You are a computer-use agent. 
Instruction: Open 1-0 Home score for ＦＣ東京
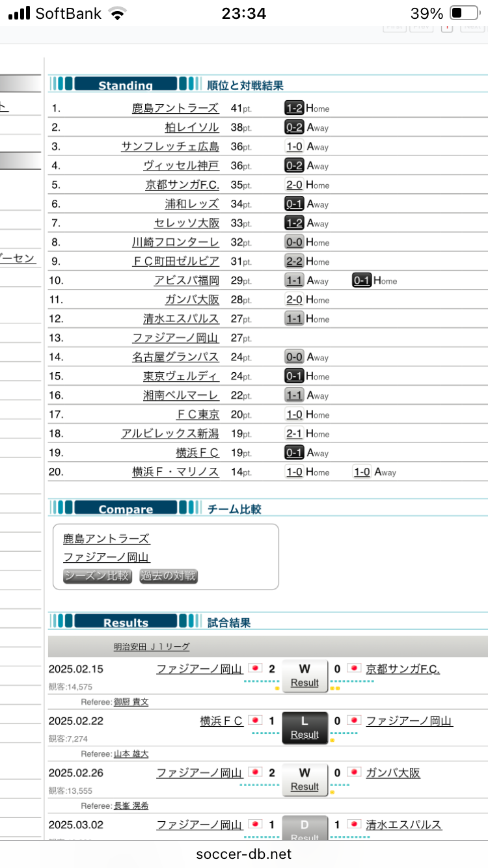294,416
